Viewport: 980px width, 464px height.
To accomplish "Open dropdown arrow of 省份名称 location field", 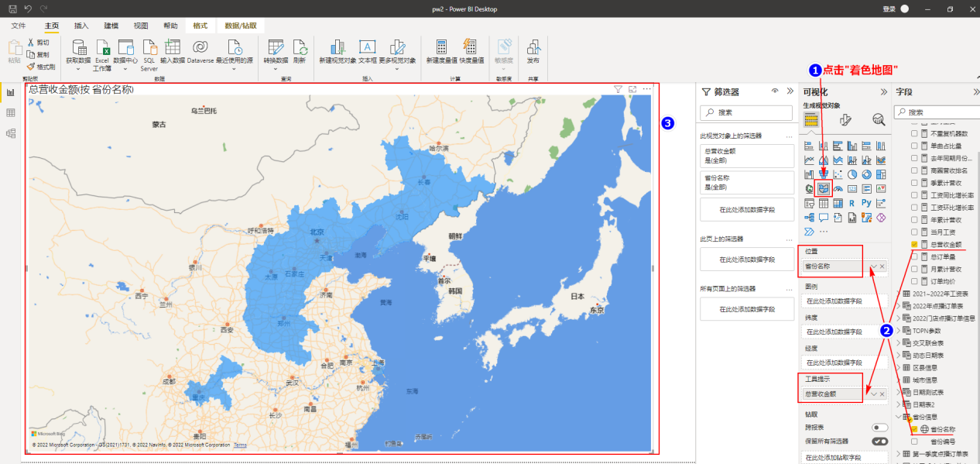I will (x=873, y=266).
